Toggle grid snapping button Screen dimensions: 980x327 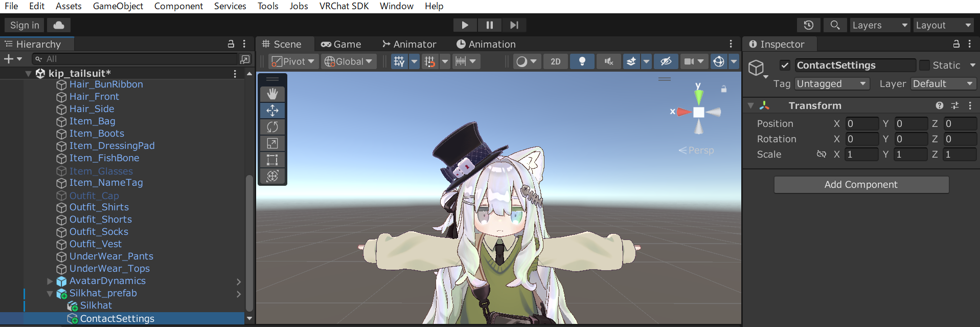click(x=430, y=61)
